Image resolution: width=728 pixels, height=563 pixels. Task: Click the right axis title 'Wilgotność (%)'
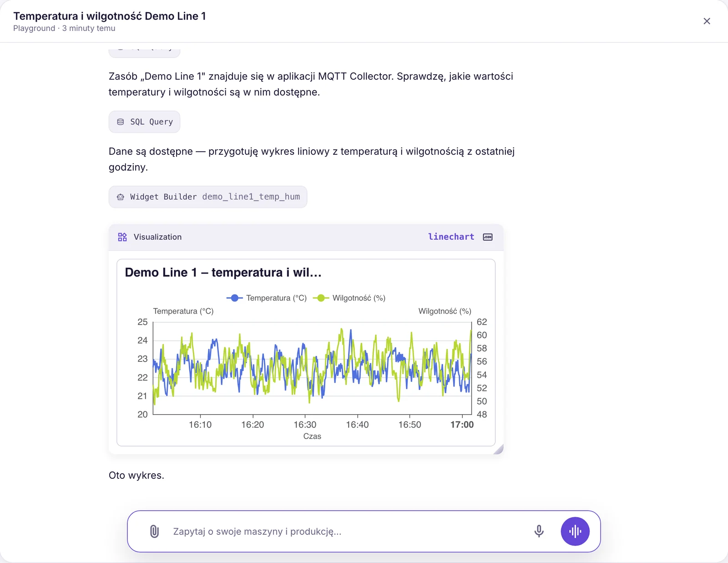click(445, 311)
